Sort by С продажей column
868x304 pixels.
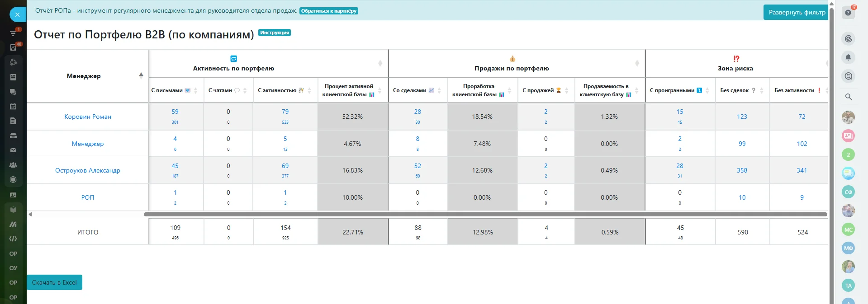tap(566, 90)
